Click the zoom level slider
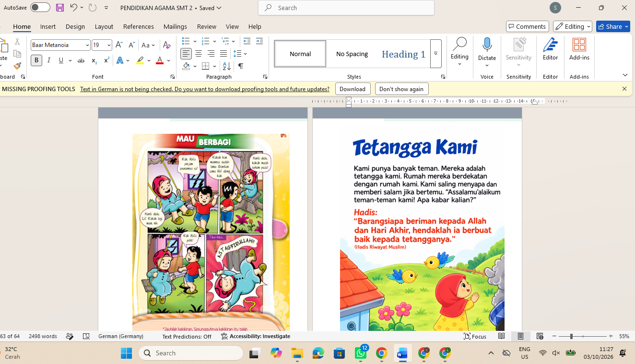Viewport: 635px width, 364px height. [583, 336]
